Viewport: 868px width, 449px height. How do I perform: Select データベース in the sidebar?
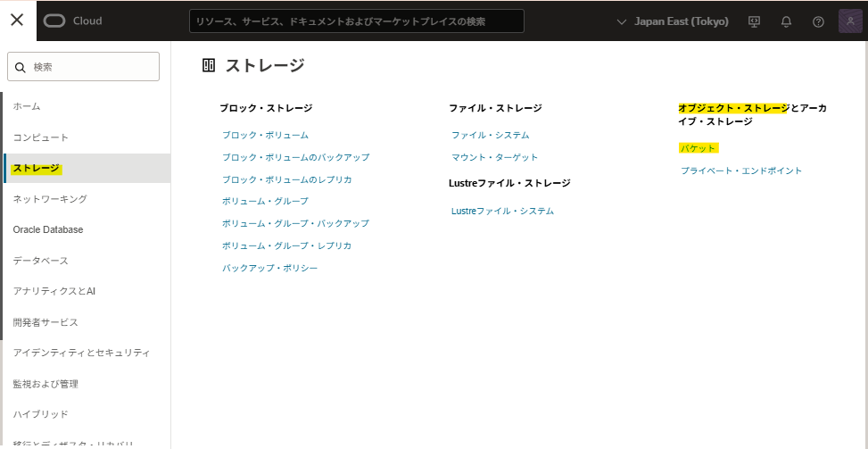click(x=40, y=261)
